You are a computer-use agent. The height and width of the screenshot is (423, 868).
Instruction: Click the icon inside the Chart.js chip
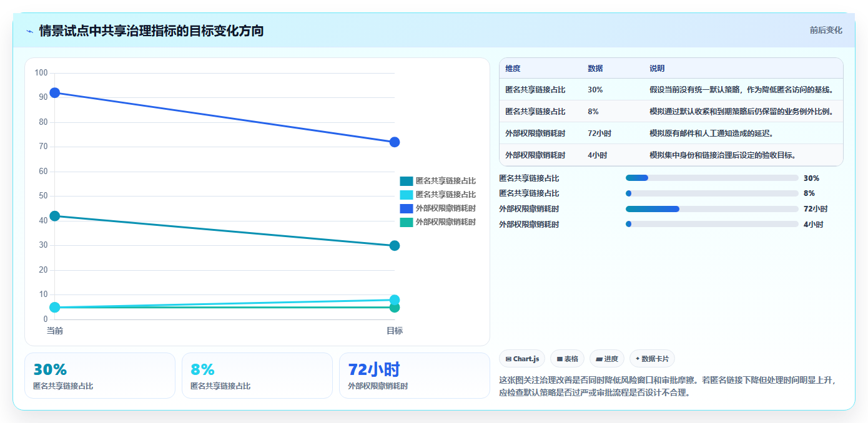508,359
